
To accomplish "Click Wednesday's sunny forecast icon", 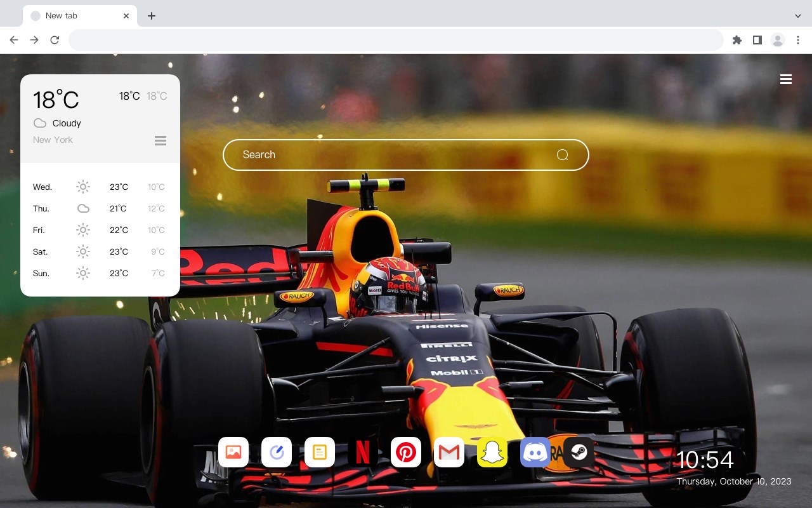I will [83, 187].
